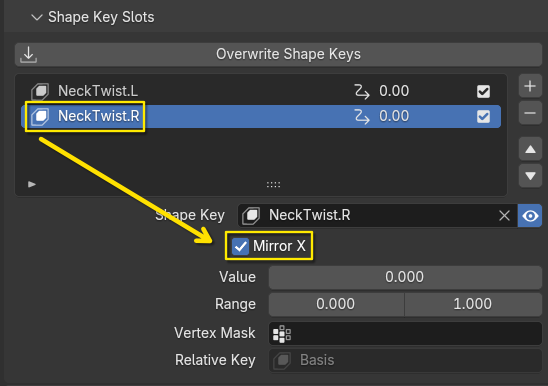Open the Relative Key Basis dropdown

[405, 360]
